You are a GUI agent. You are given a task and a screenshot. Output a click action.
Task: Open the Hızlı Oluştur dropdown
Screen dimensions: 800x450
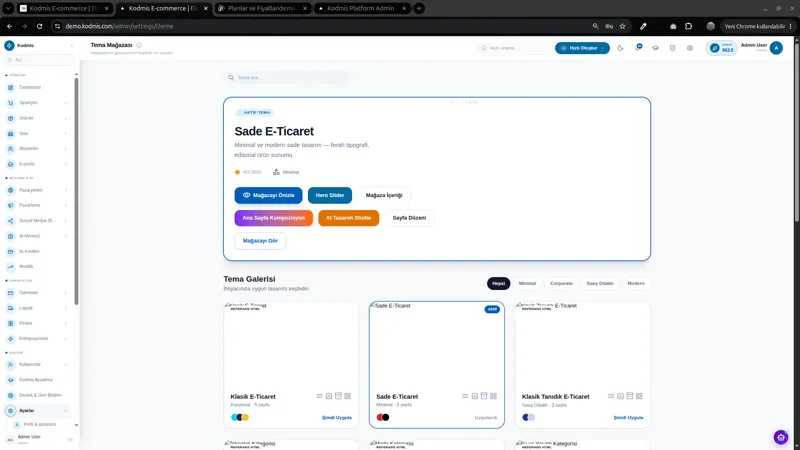click(582, 48)
